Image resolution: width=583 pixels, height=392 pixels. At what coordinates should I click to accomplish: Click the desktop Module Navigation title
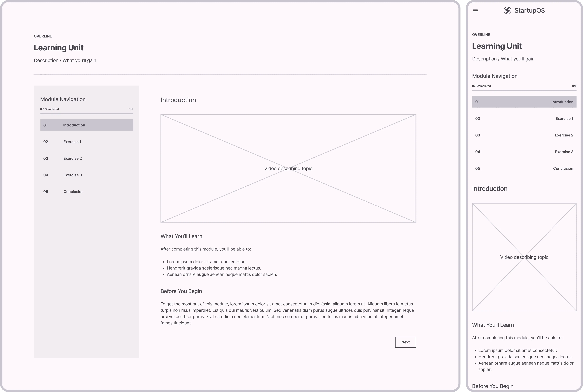click(x=63, y=99)
